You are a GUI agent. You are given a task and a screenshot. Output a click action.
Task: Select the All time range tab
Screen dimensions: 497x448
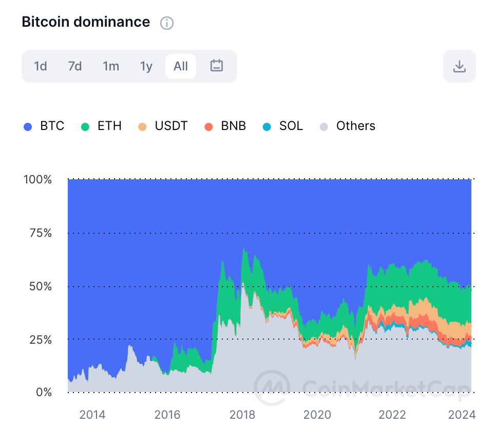coord(181,66)
